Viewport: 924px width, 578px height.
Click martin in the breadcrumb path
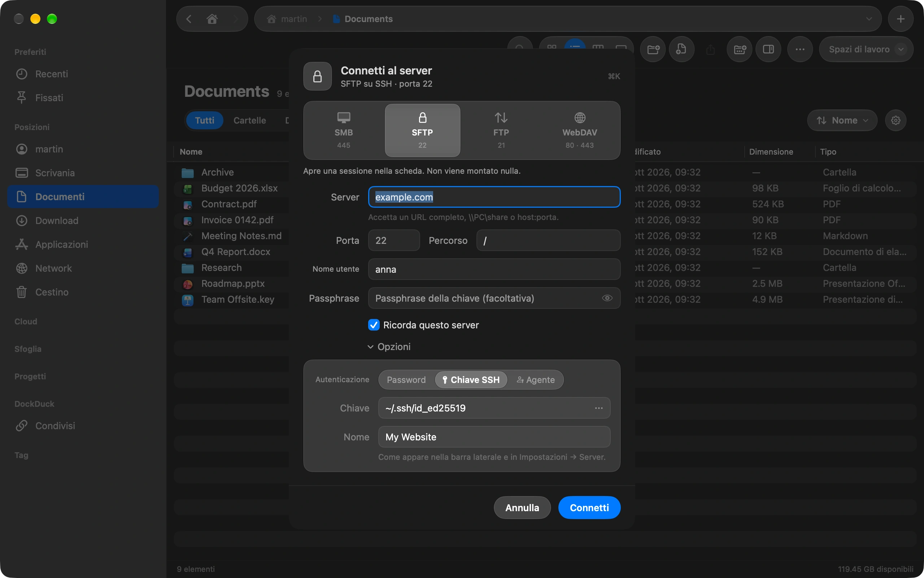click(287, 19)
